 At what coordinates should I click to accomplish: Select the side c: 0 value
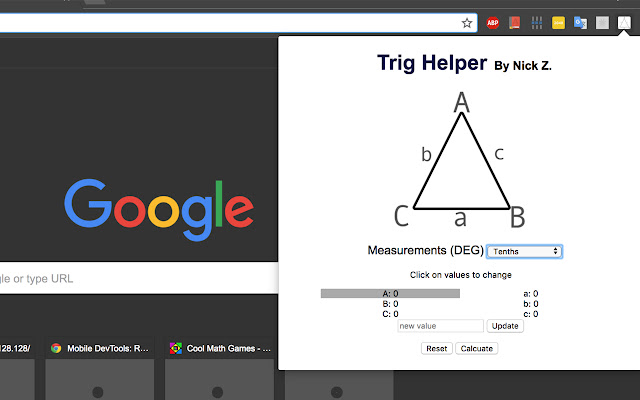coord(531,314)
